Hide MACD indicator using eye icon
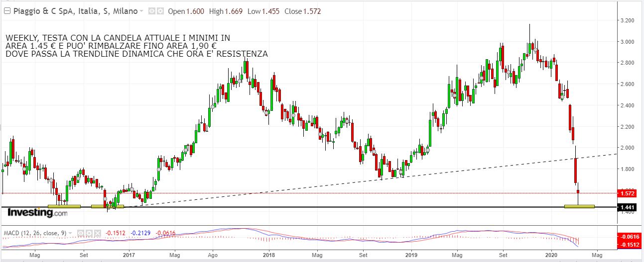This screenshot has width=644, height=262. [x=80, y=233]
